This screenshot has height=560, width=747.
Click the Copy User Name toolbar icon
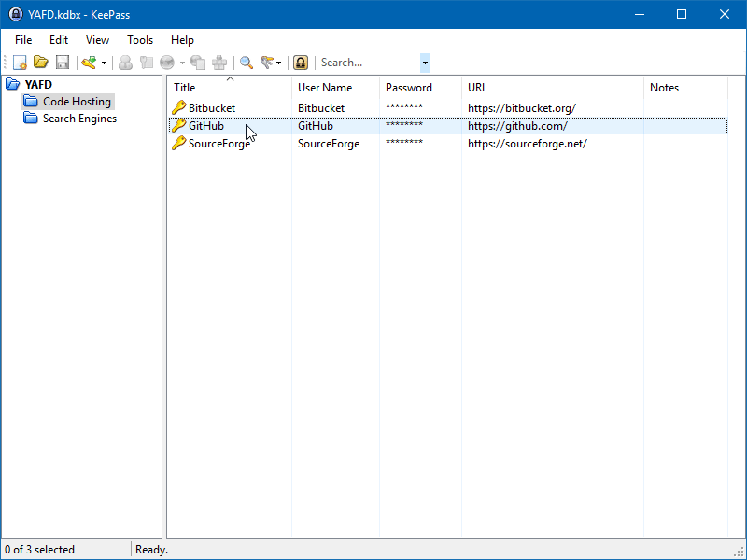[x=125, y=63]
